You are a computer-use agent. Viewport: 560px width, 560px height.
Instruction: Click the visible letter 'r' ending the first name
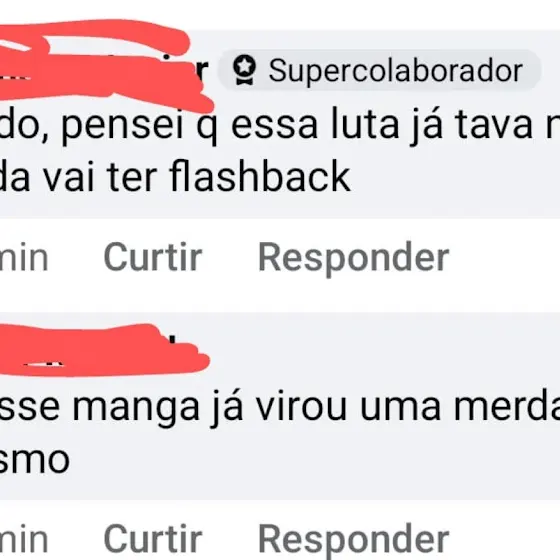[202, 71]
